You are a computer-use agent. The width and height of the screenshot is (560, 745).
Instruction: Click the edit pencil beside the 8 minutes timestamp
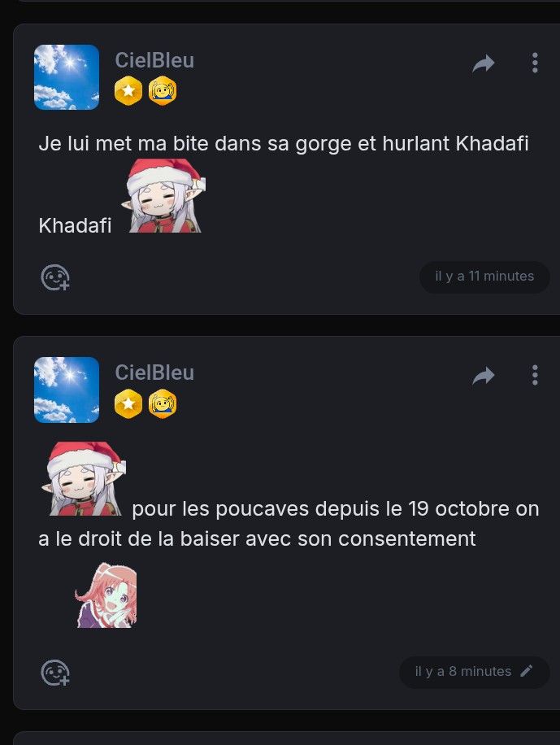point(527,671)
